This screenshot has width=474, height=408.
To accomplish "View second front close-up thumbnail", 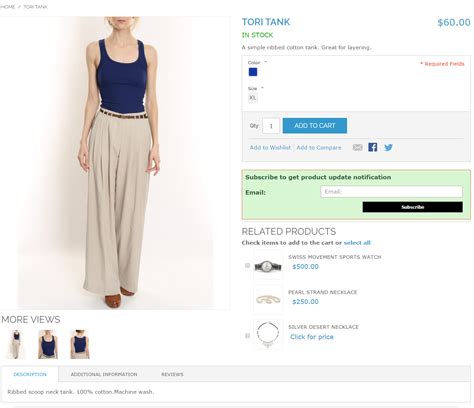I will pos(48,344).
